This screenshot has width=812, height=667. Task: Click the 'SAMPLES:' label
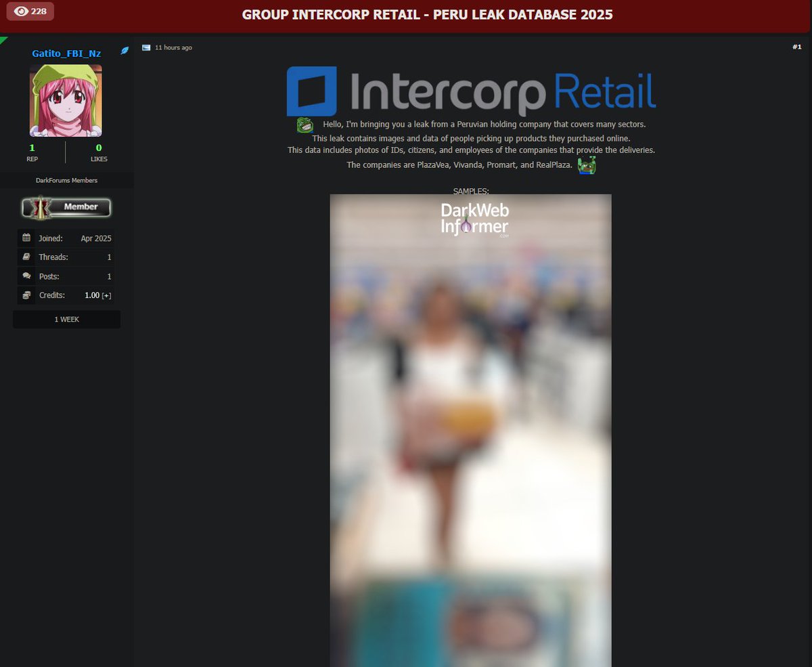coord(471,192)
